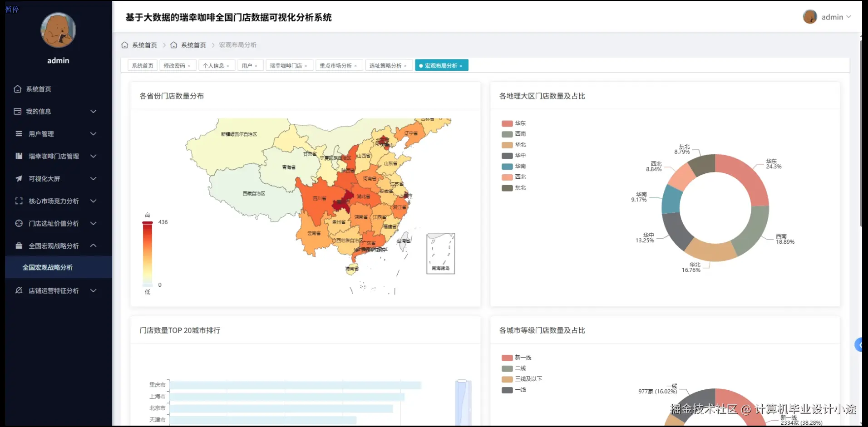The image size is (868, 427).
Task: Select the 全国宏观战略分析 submenu item
Action: (59, 267)
